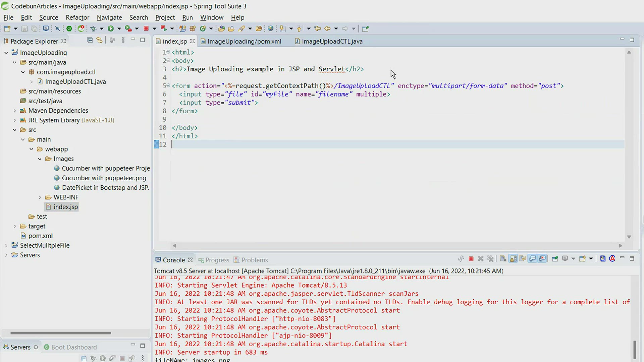Viewport: 644px width, 362px height.
Task: Select index.jsp in Package Explorer tree
Action: (62, 207)
